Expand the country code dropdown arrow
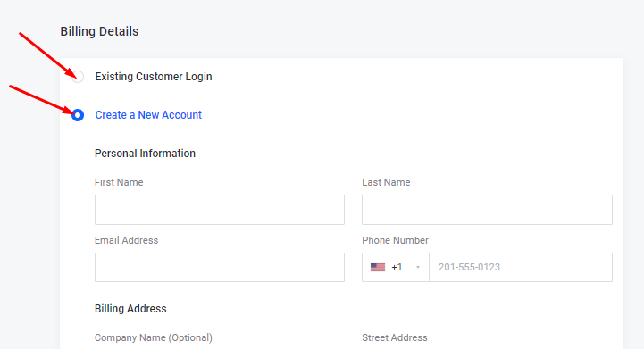 click(418, 267)
